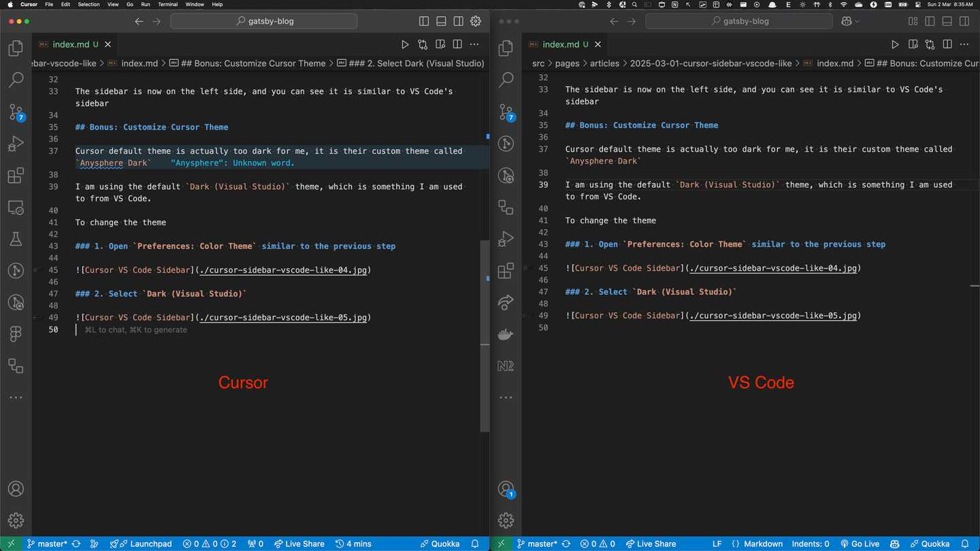Viewport: 980px width, 551px height.
Task: Open the Docker extension icon in VS Code
Action: point(506,334)
